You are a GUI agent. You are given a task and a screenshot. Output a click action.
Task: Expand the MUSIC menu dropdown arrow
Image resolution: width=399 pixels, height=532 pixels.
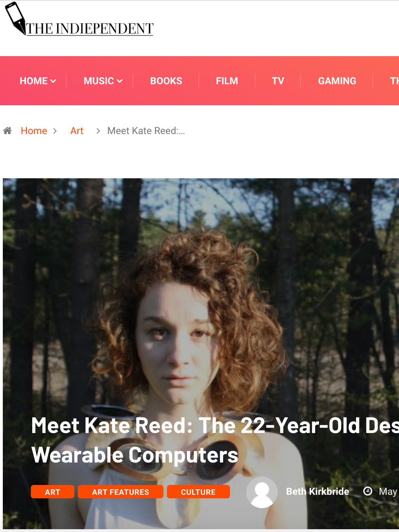tap(120, 81)
